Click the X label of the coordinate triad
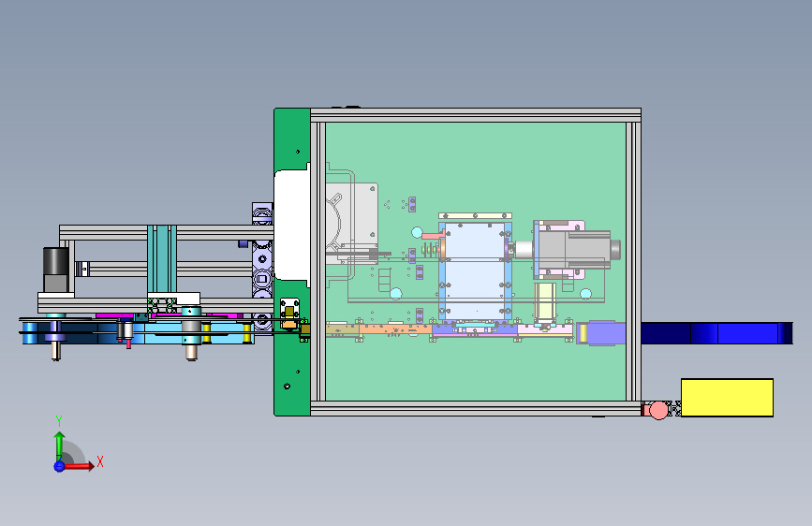812x526 pixels. (x=100, y=461)
